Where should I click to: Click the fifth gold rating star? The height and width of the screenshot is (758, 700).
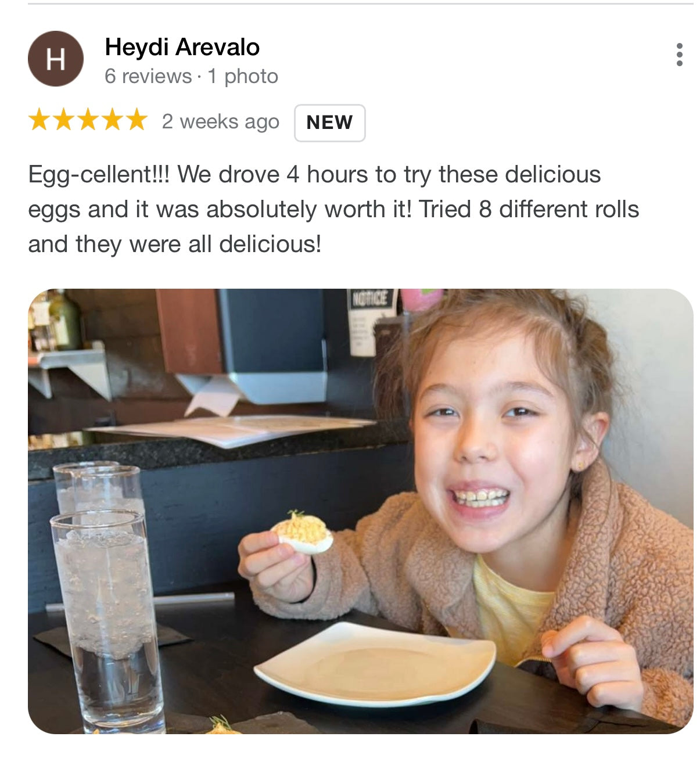click(x=137, y=120)
